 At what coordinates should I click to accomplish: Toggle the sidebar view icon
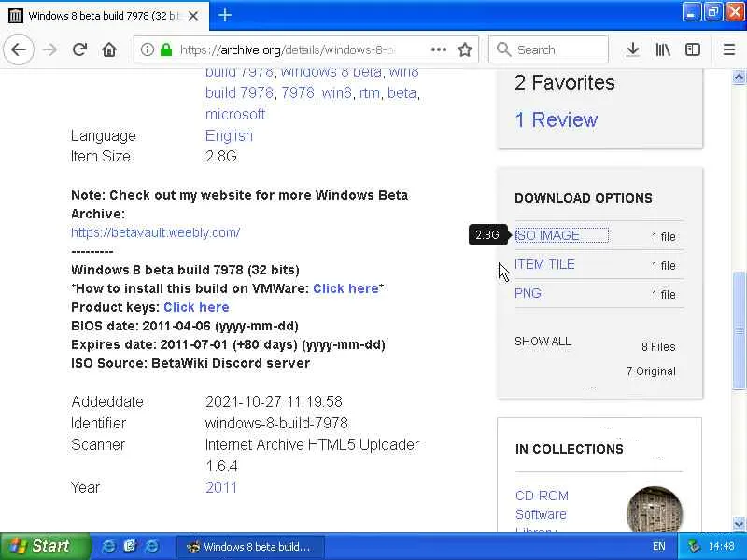692,49
